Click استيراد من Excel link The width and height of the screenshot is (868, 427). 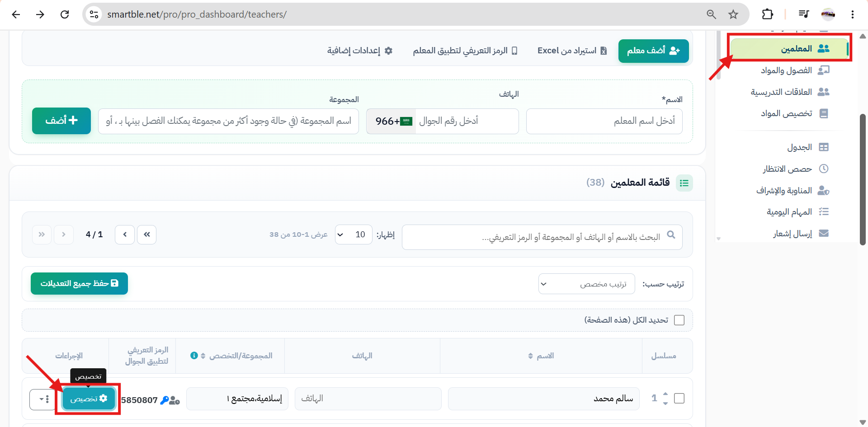[x=572, y=51]
